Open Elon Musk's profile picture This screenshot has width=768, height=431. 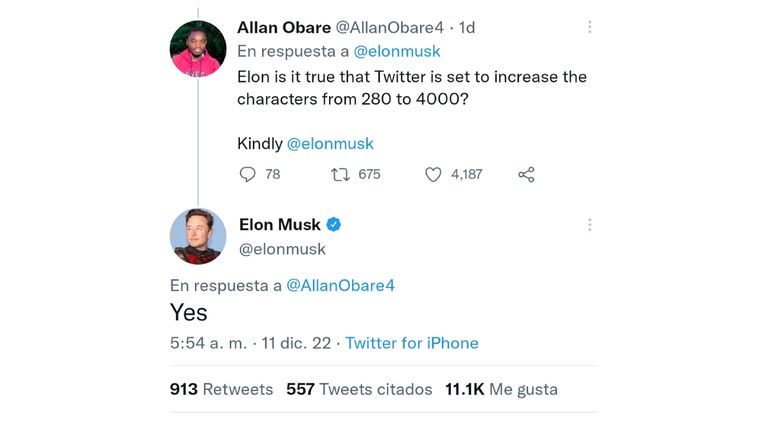(x=198, y=237)
